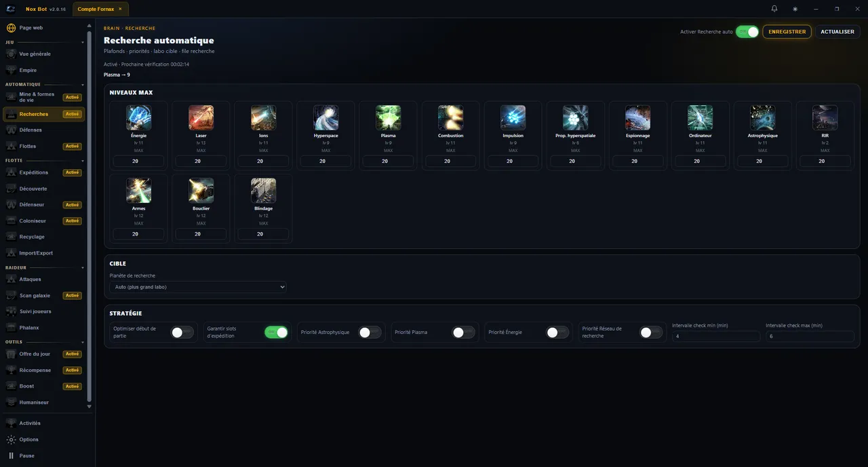Viewport: 868px width, 467px height.
Task: Click the Scan galaxie sidebar icon
Action: coord(11,295)
